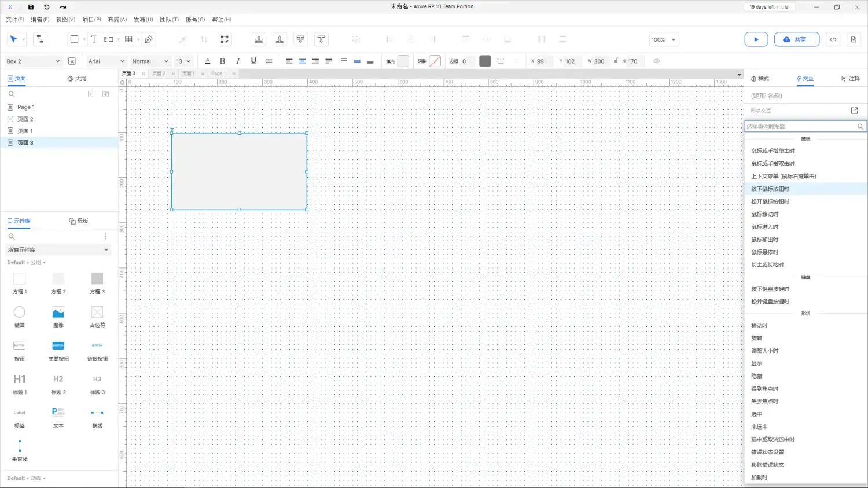Screen dimensions: 868x488
Task: Select the Pen drawing tool
Action: (x=149, y=39)
